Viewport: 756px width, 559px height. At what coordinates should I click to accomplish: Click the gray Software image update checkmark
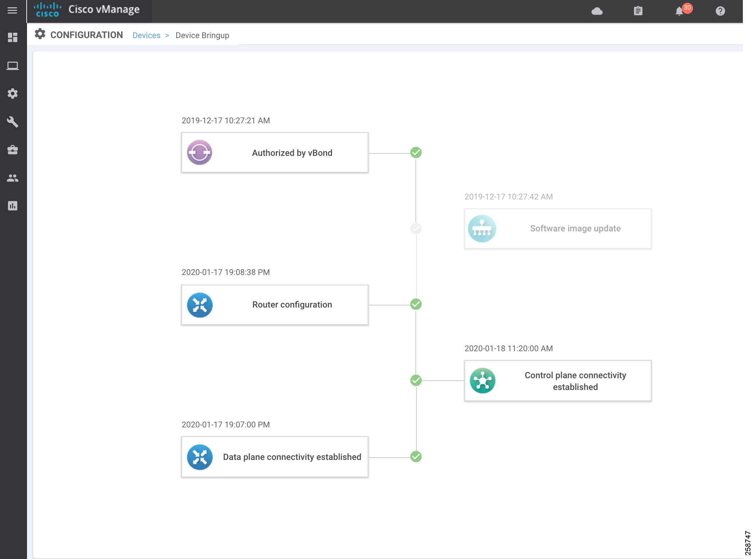coord(416,229)
